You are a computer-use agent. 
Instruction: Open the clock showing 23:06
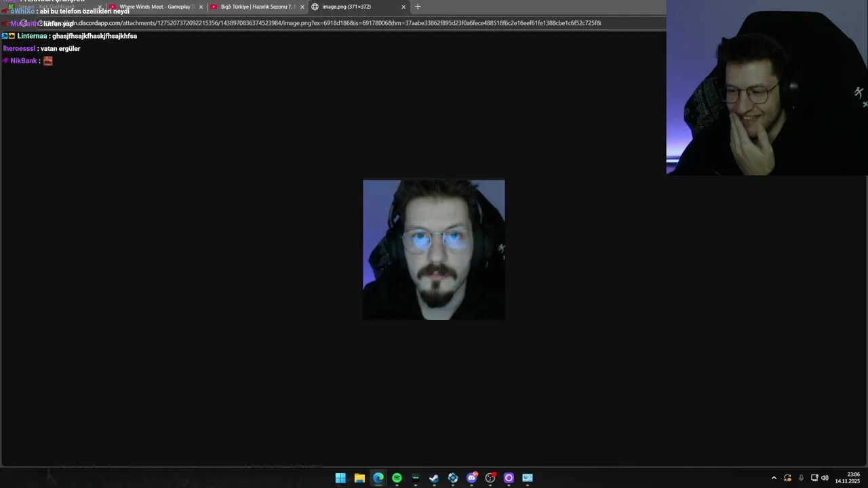[x=848, y=478]
